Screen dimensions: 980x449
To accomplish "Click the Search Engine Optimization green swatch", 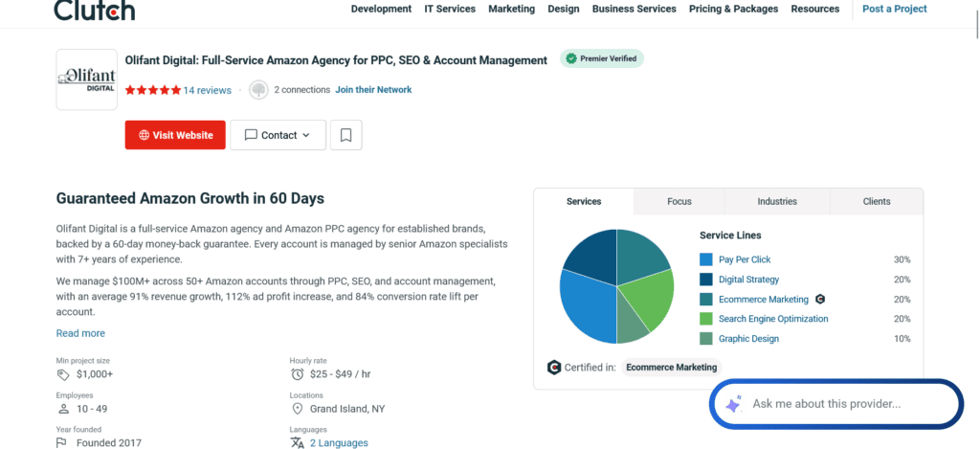I will tap(706, 319).
